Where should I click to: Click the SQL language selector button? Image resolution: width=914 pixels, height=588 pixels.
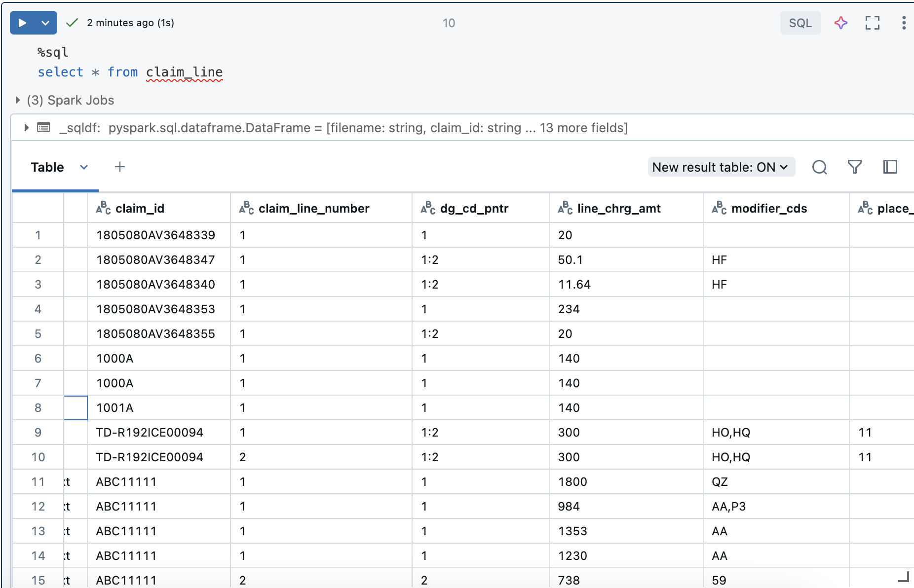pos(800,23)
